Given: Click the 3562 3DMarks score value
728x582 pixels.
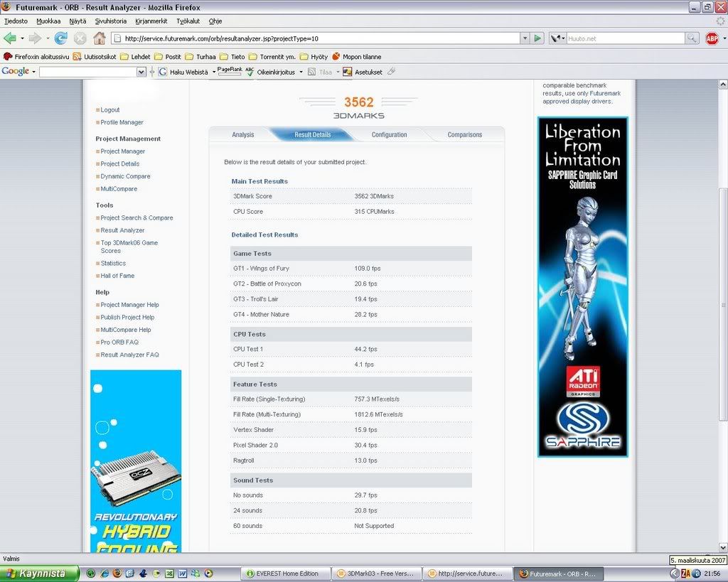Looking at the screenshot, I should pyautogui.click(x=374, y=196).
